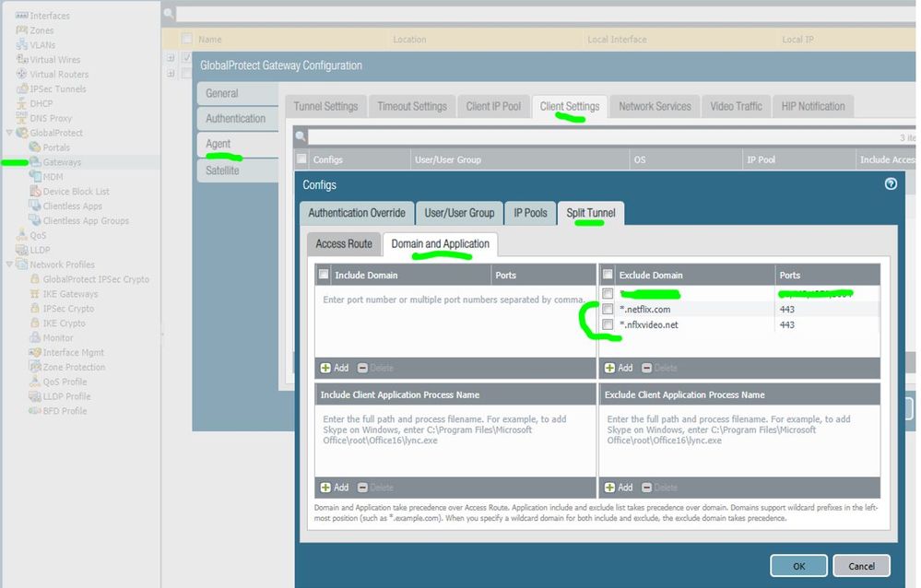Viewport: 921px width, 588px height.
Task: Click the *.netflix.com domain entry
Action: tap(645, 309)
